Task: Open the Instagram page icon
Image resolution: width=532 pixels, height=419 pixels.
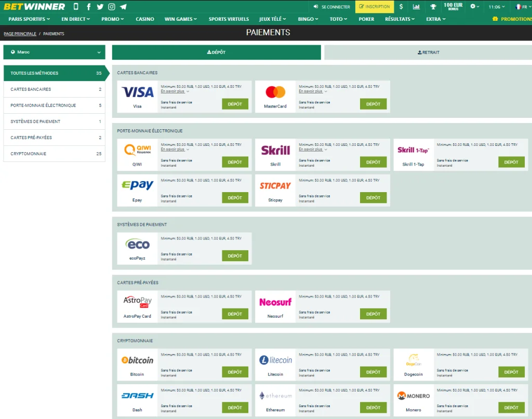Action: click(x=112, y=7)
